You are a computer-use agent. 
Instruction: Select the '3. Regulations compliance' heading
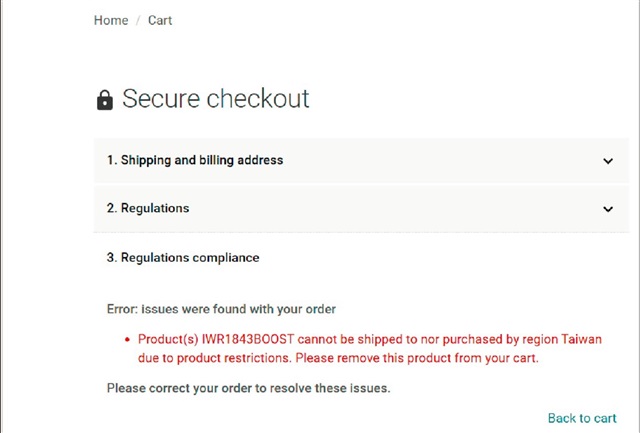pyautogui.click(x=183, y=258)
